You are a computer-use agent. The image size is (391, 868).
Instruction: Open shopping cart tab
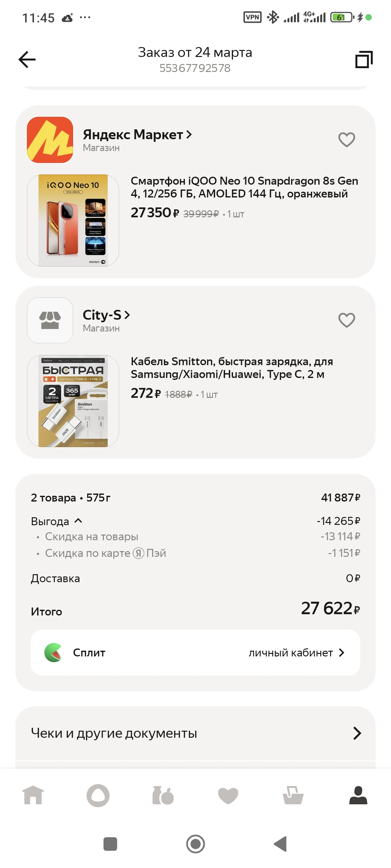[x=293, y=795]
